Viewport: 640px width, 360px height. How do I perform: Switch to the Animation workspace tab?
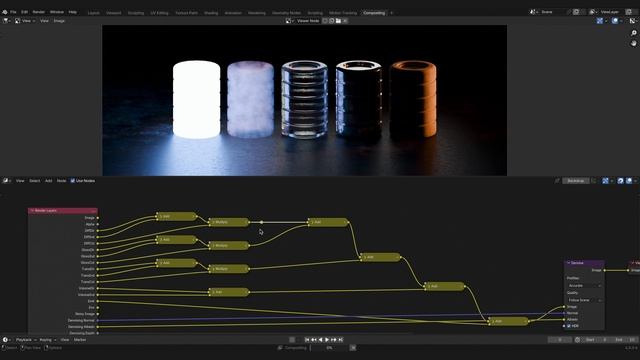tap(233, 13)
